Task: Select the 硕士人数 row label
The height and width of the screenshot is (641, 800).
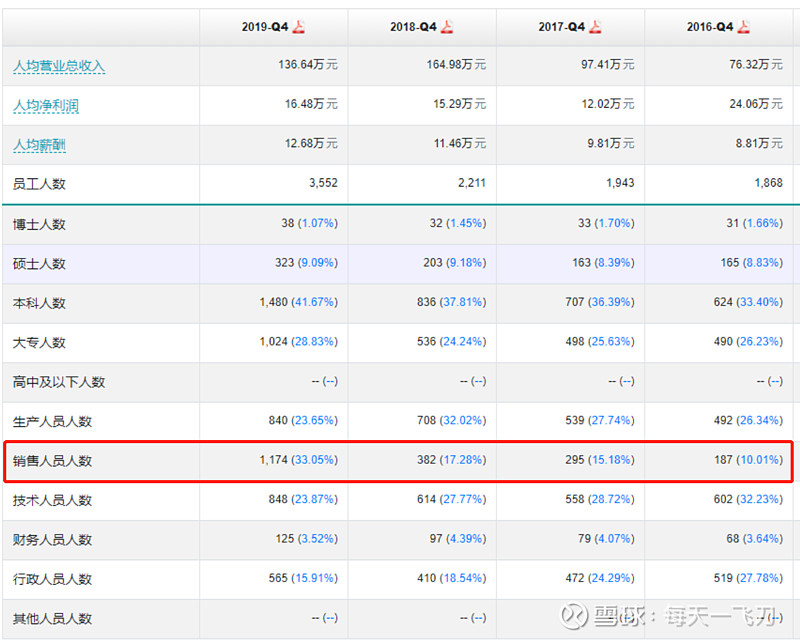Action: click(39, 264)
